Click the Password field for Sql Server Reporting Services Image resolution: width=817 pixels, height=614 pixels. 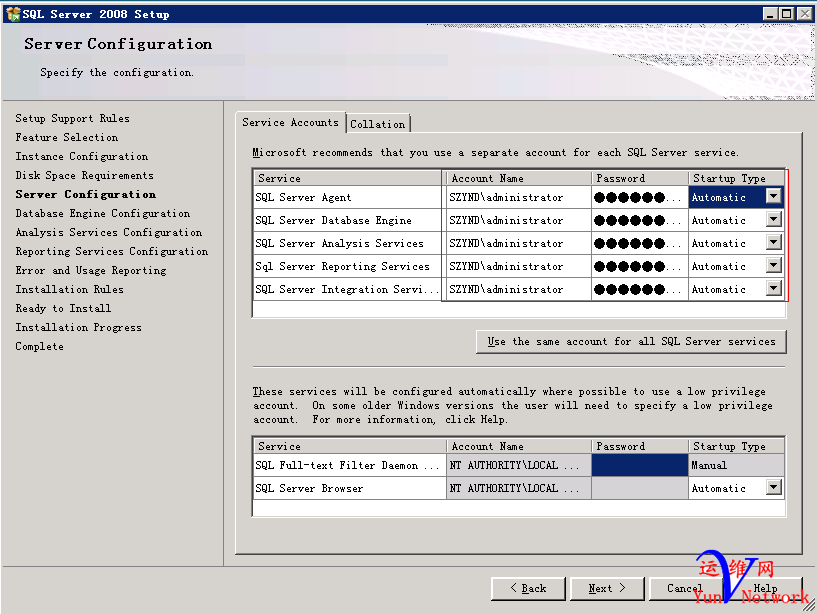tap(640, 266)
